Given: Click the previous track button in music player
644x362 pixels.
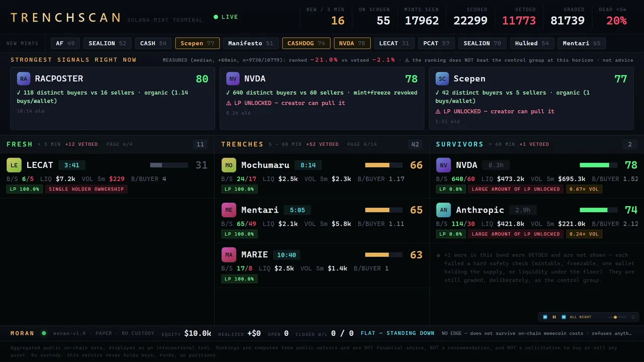Looking at the screenshot, I should tap(545, 317).
